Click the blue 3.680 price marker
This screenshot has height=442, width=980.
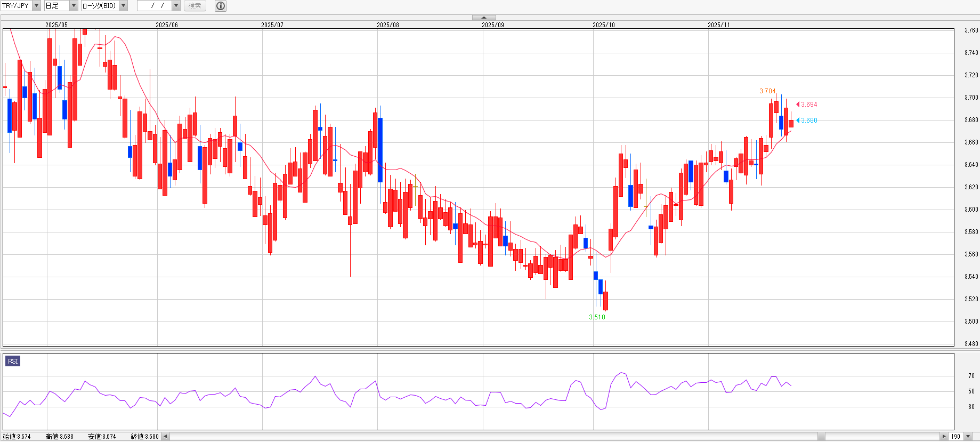click(x=808, y=120)
